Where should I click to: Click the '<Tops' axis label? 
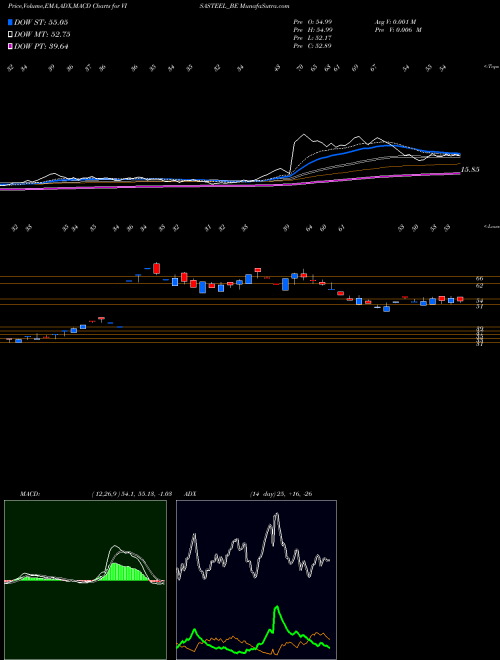point(492,67)
